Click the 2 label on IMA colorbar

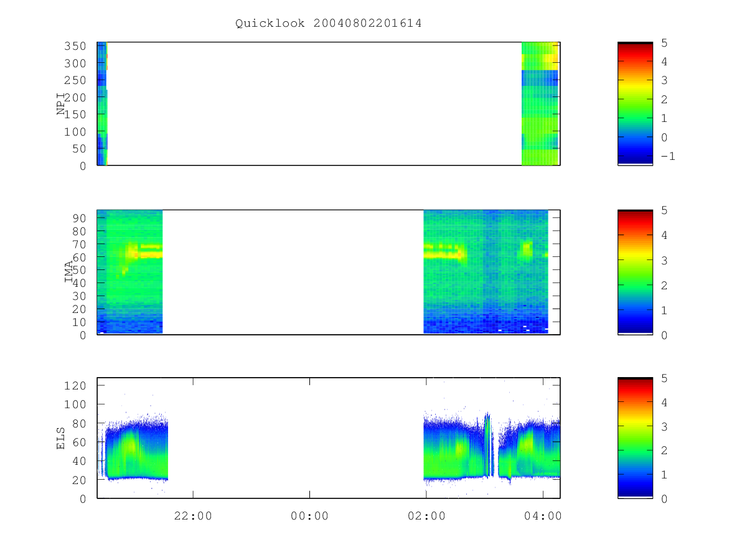click(x=664, y=286)
